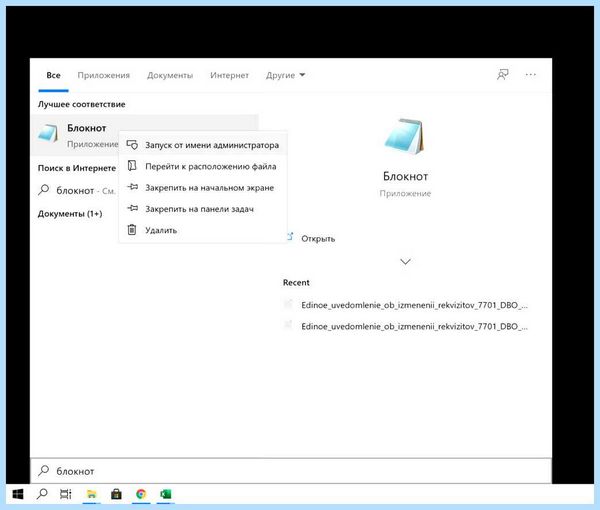Switch to the Документы tab

(x=170, y=75)
